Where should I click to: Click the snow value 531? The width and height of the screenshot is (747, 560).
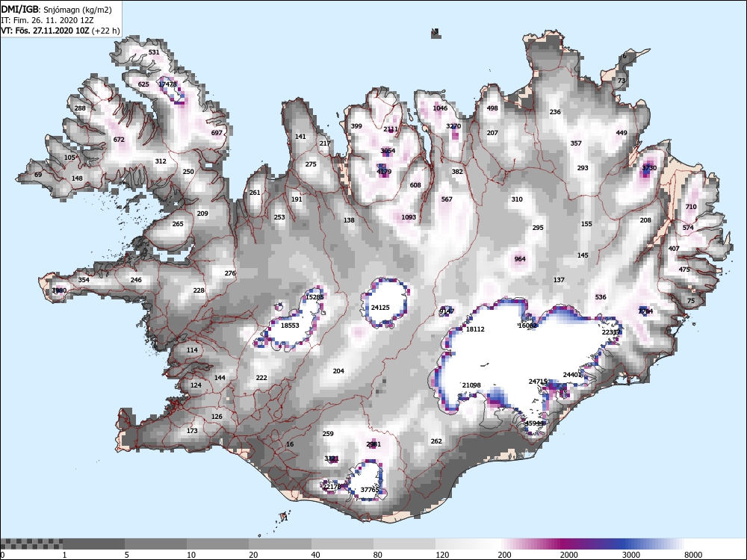pyautogui.click(x=154, y=52)
